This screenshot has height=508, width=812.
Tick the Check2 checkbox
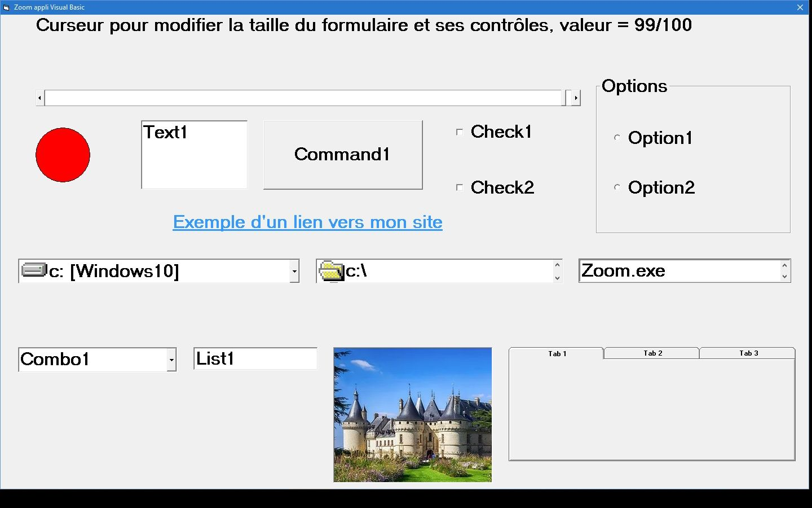coord(460,187)
